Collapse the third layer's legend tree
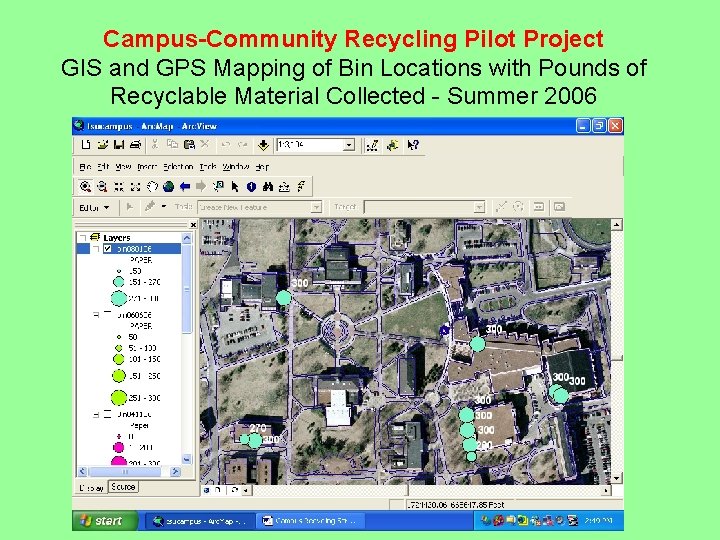Screen dimensions: 720x540 [x=96, y=414]
